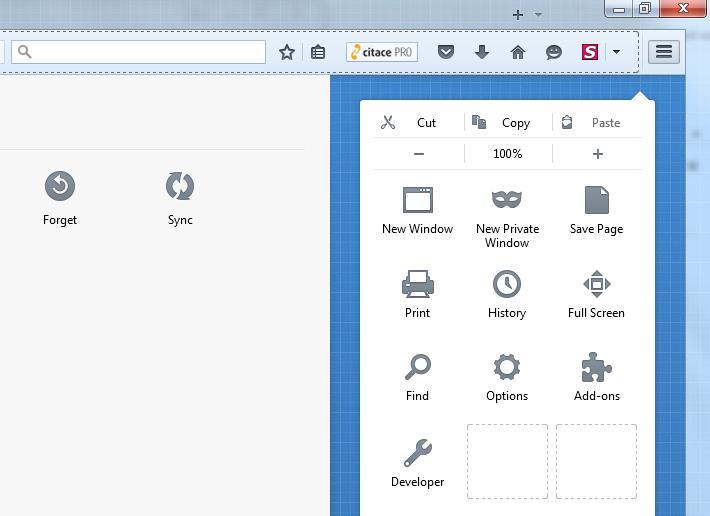Click the Pocket icon in toolbar
Viewport: 710px width, 516px height.
(446, 52)
